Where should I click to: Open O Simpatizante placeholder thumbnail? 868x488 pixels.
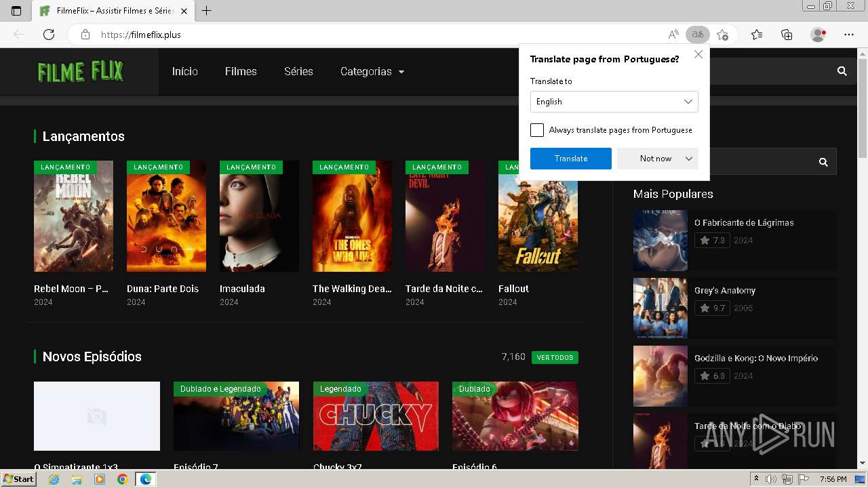tap(97, 416)
